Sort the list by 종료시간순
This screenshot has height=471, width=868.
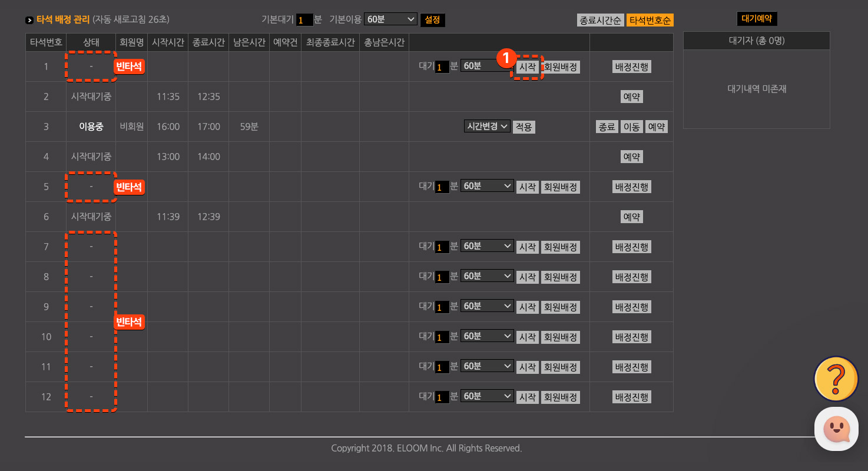pos(600,20)
